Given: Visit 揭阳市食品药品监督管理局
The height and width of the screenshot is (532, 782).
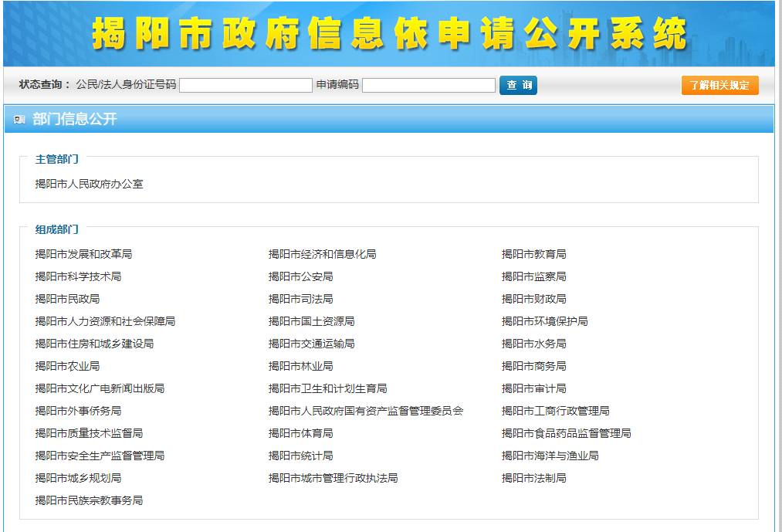Looking at the screenshot, I should (566, 434).
